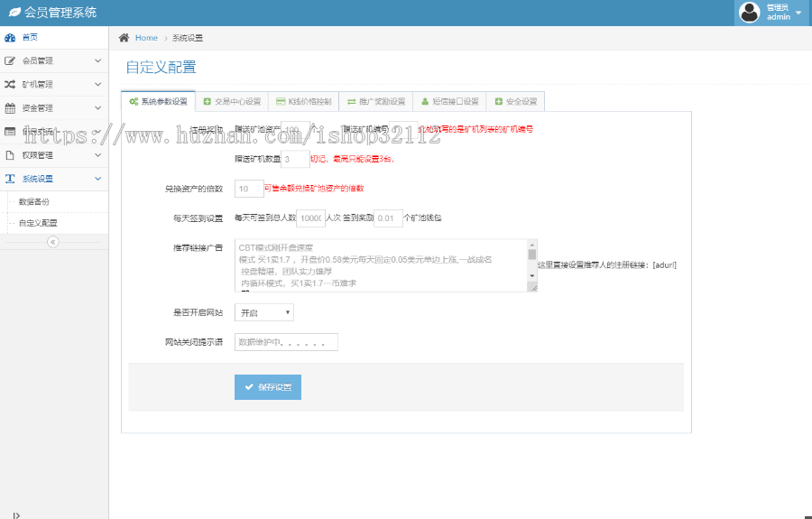The image size is (812, 519).
Task: Focus the 赠送矿机数量 field showing 3
Action: pyautogui.click(x=295, y=159)
